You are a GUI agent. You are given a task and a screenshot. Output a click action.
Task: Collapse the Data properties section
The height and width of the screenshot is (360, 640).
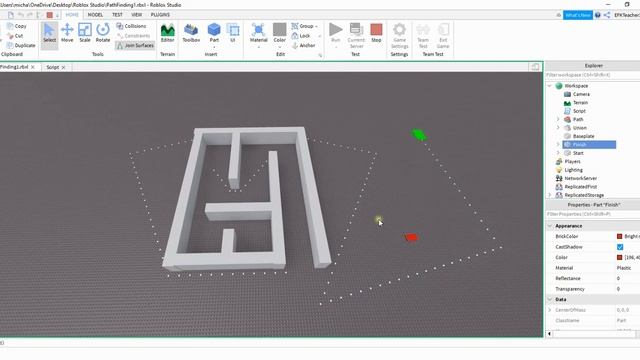[x=549, y=300]
